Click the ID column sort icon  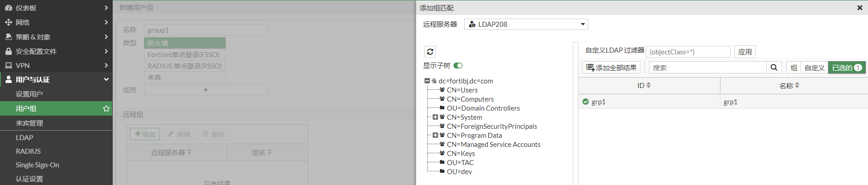click(x=649, y=85)
